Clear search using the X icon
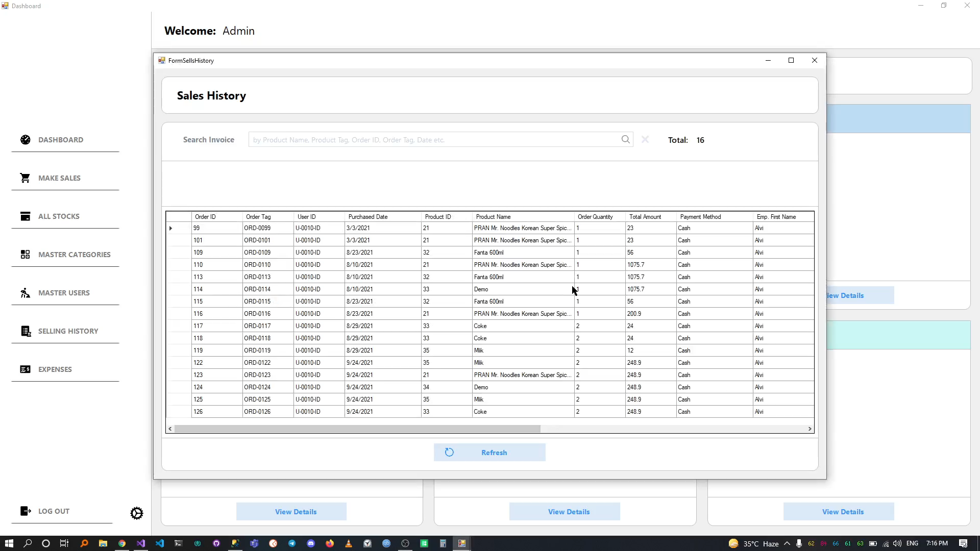This screenshot has height=551, width=980. (645, 140)
